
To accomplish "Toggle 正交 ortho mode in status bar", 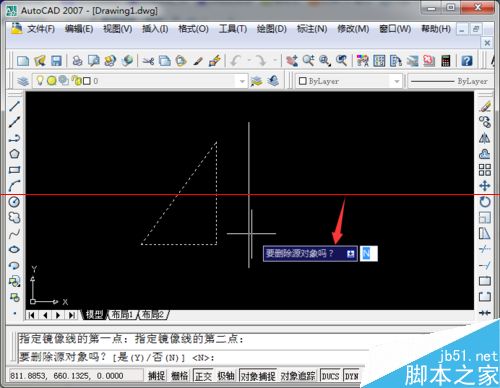I will coord(203,376).
